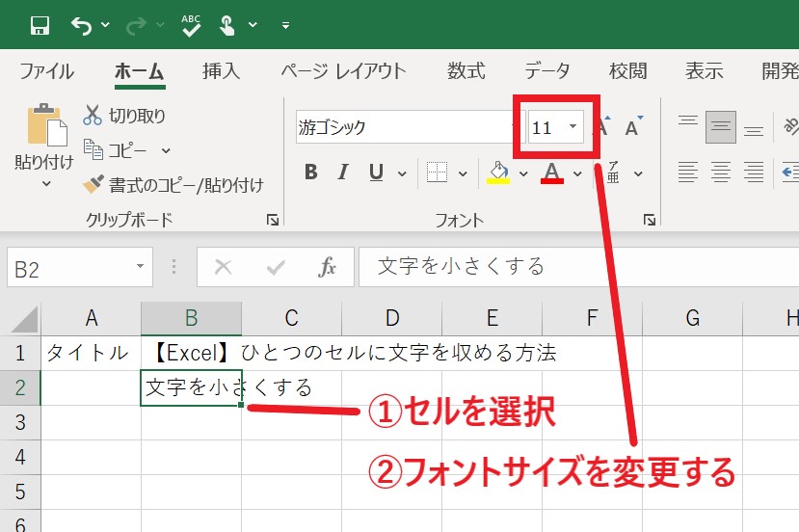Click the 貼り付け clipboard icon
This screenshot has width=799, height=532.
[x=47, y=125]
